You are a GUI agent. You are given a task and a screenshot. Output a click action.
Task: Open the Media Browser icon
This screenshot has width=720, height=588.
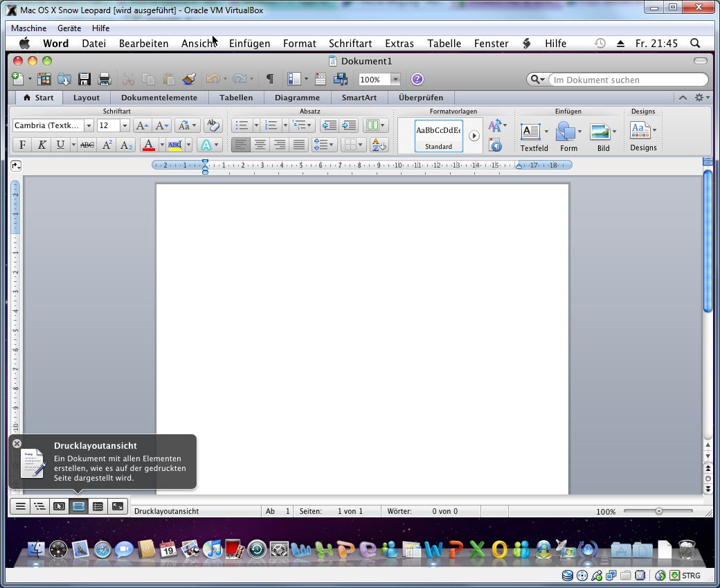click(341, 79)
